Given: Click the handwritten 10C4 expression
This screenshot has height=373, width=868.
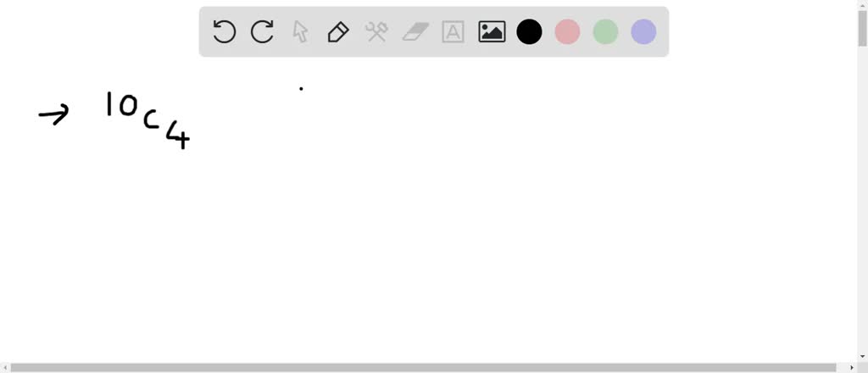Looking at the screenshot, I should pos(147,120).
